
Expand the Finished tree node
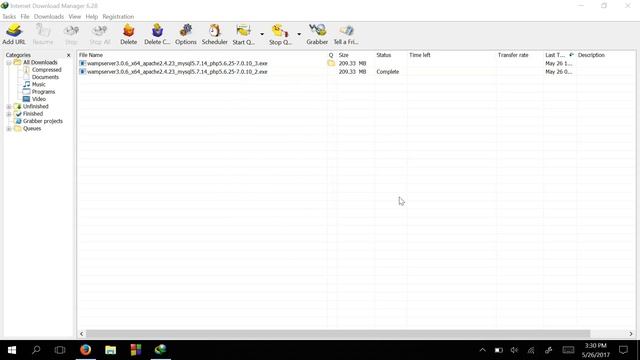(x=9, y=114)
